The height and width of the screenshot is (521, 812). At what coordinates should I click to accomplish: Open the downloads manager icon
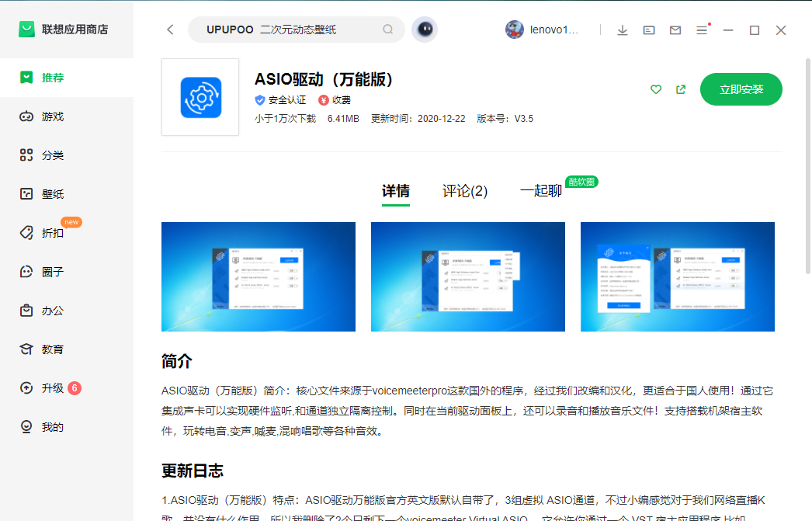tap(623, 30)
